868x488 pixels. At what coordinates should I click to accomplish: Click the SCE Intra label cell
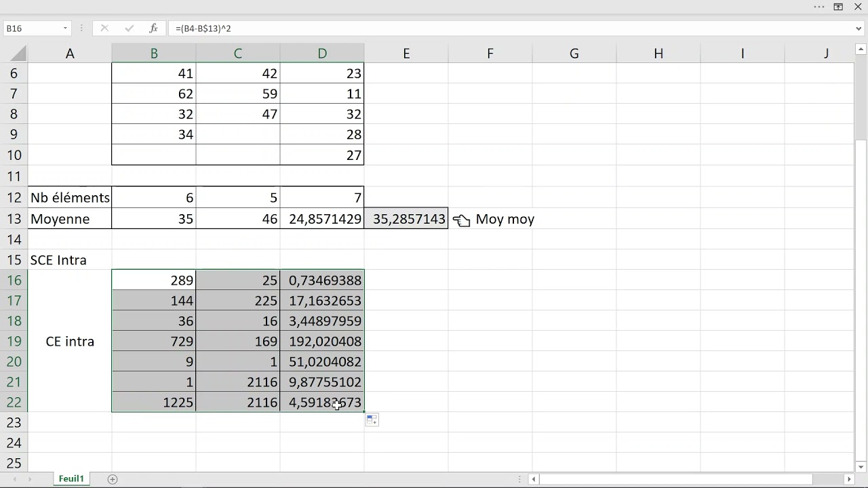70,260
